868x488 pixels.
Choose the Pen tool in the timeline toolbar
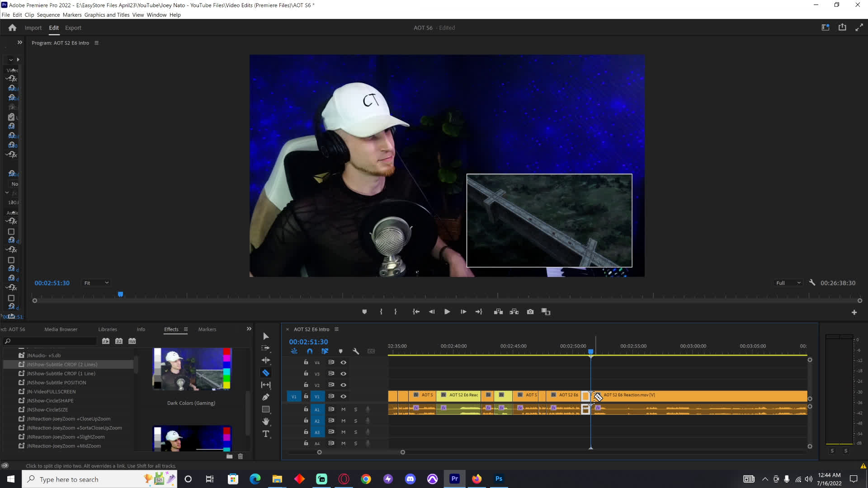point(266,397)
